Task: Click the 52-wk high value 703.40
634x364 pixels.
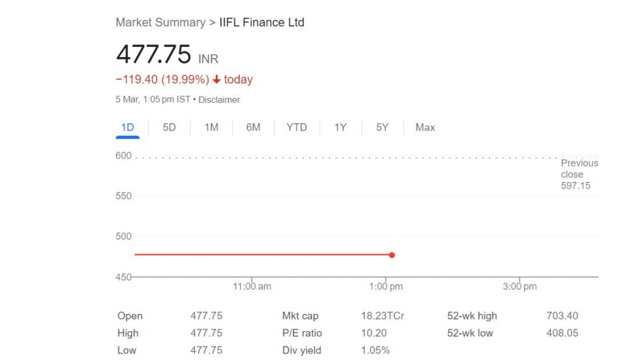Action: tap(562, 316)
